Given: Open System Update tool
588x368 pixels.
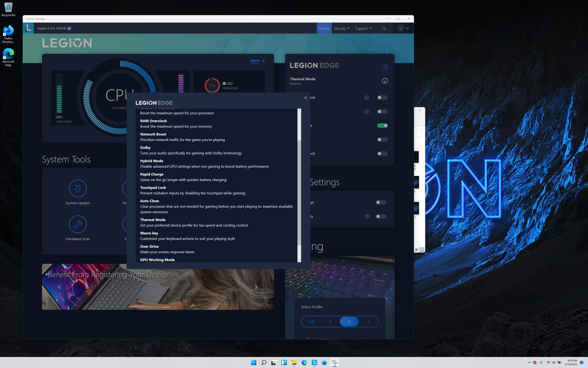Looking at the screenshot, I should point(78,192).
